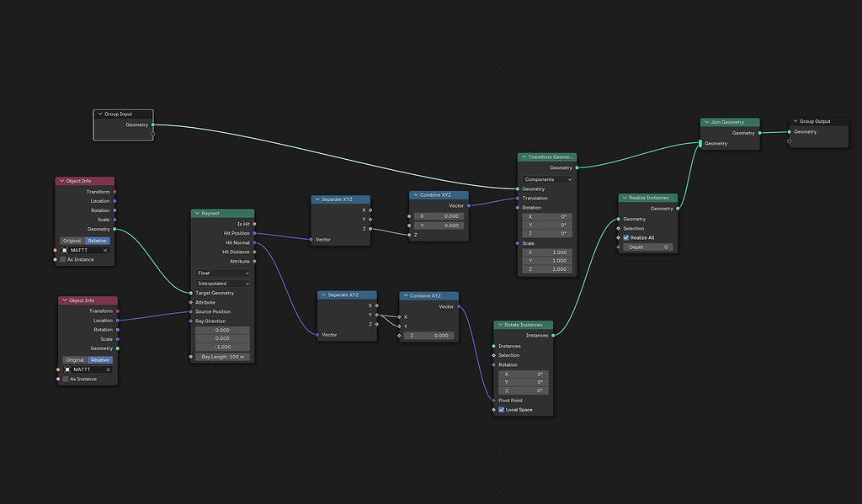Enable As Instance in Object Info feeding Target Geometry

(x=62, y=259)
